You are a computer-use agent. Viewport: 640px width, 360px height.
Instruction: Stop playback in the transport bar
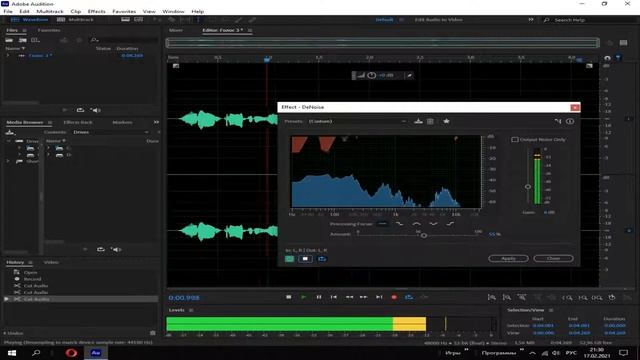289,297
